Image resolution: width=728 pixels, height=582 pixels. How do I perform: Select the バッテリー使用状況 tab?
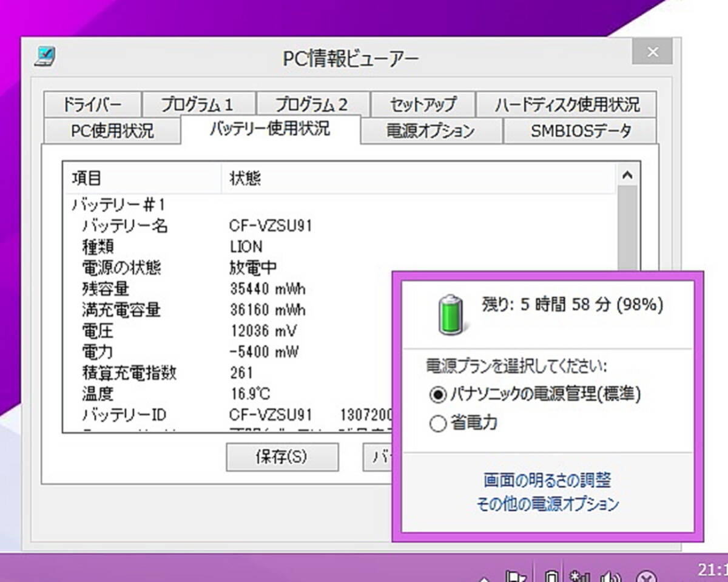click(x=271, y=129)
